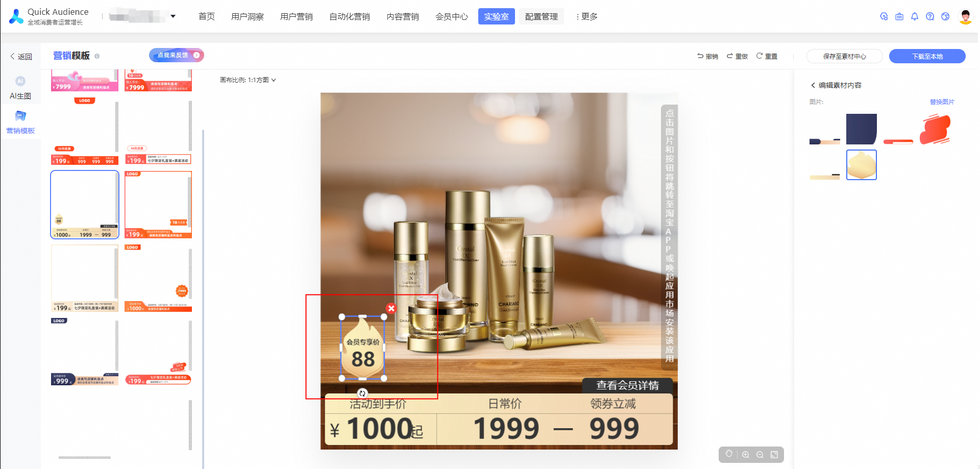
Task: Fit canvas to screen
Action: coord(774,455)
